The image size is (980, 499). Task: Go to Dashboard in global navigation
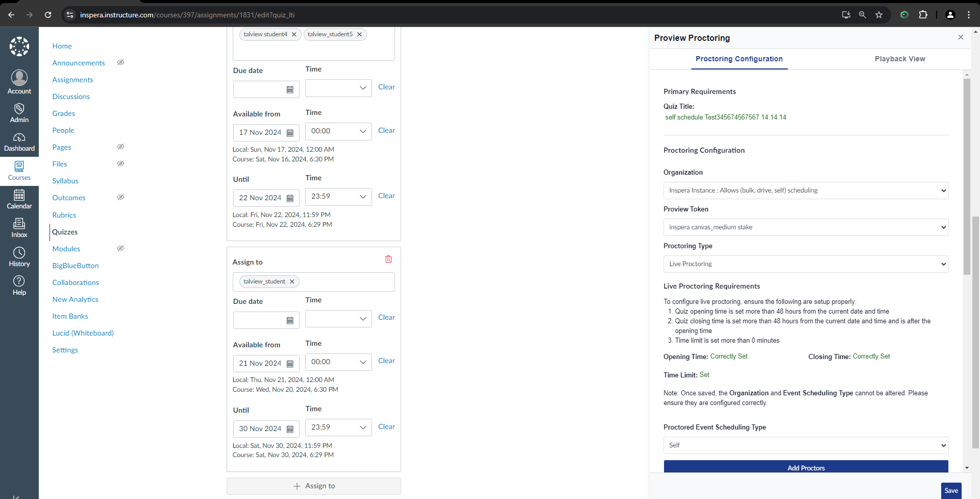(x=19, y=142)
